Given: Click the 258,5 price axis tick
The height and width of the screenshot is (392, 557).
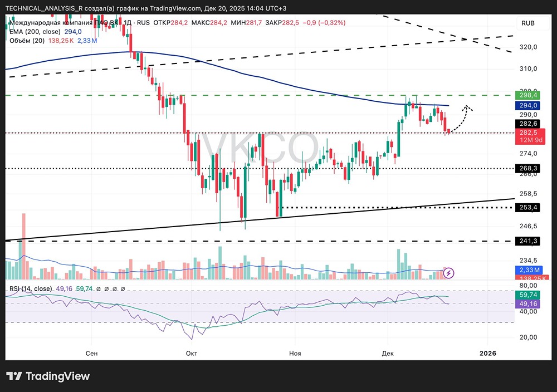Looking at the screenshot, I should (x=528, y=194).
